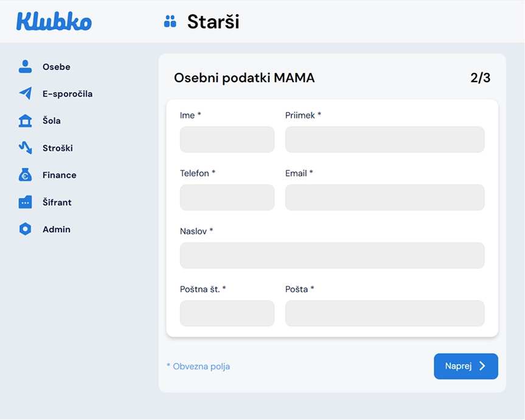Click into the Priimek text field
This screenshot has height=420, width=525.
click(384, 139)
